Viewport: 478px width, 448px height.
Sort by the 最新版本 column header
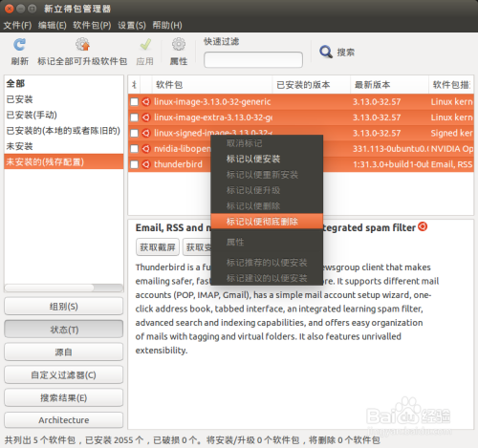point(389,85)
